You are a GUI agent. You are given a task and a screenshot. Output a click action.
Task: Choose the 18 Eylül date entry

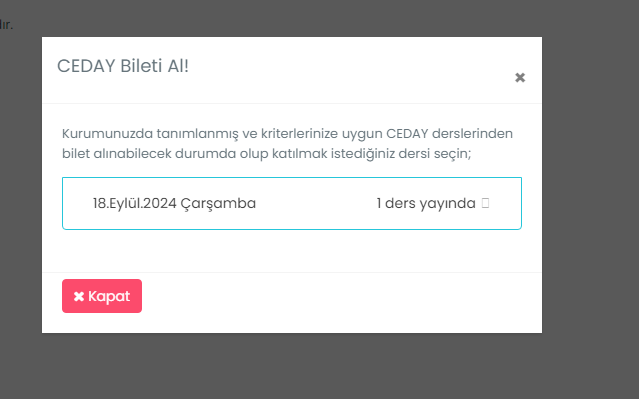[x=174, y=203]
